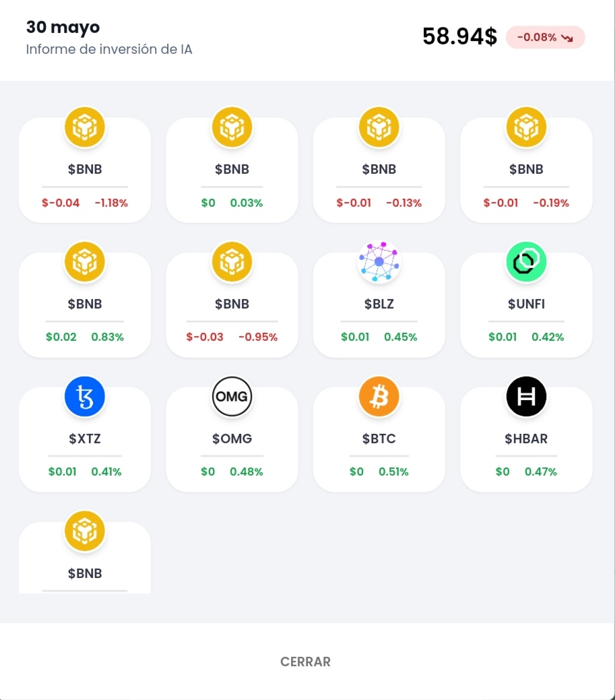The height and width of the screenshot is (700, 615).
Task: Click BNB icon with -0.13% change
Action: [x=379, y=127]
